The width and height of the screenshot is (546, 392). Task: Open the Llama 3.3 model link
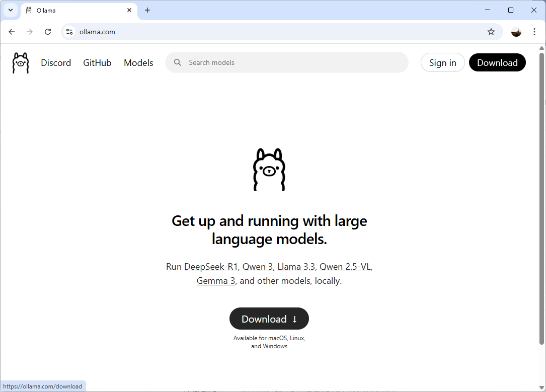click(x=296, y=267)
